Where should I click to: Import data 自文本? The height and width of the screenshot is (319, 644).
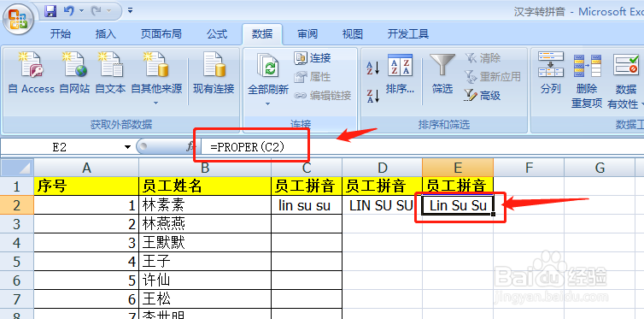[x=110, y=73]
